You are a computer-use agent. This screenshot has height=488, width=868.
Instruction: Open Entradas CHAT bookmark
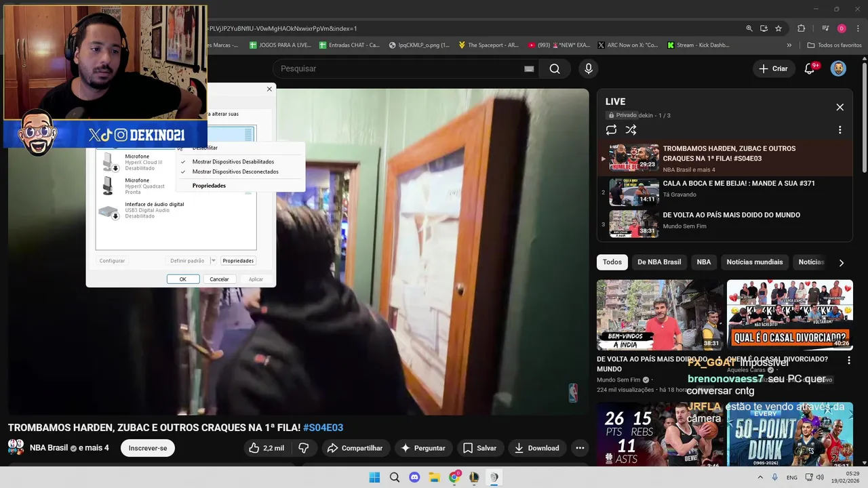[x=349, y=45]
